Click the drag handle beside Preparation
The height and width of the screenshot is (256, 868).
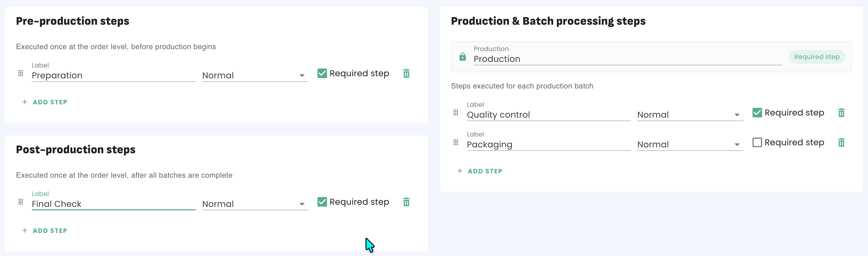[20, 73]
